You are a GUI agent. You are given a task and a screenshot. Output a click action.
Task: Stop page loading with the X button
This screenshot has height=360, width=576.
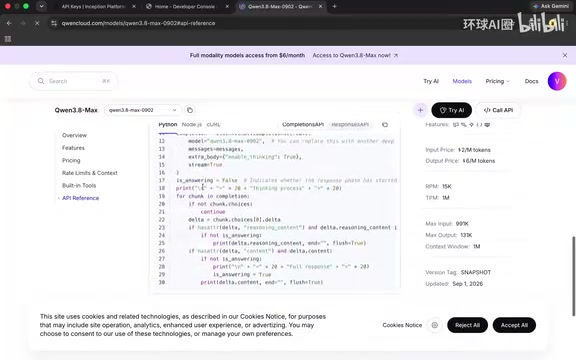pos(37,23)
